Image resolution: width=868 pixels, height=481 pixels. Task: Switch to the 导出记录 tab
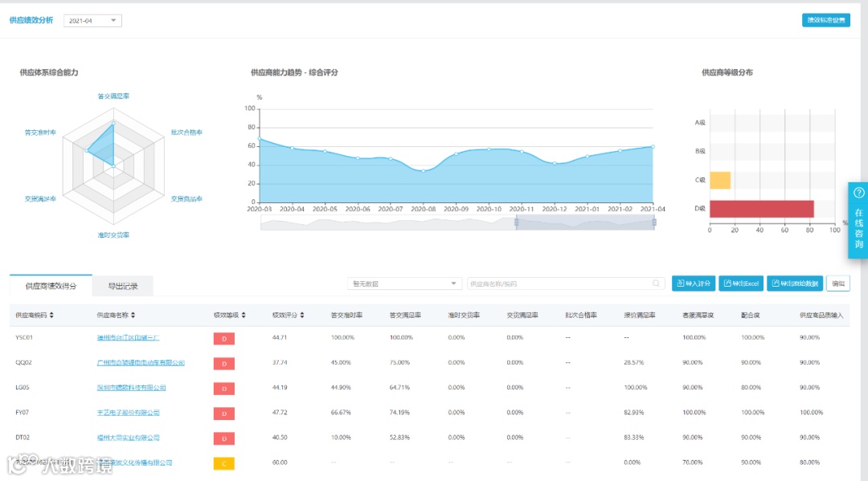coord(123,286)
